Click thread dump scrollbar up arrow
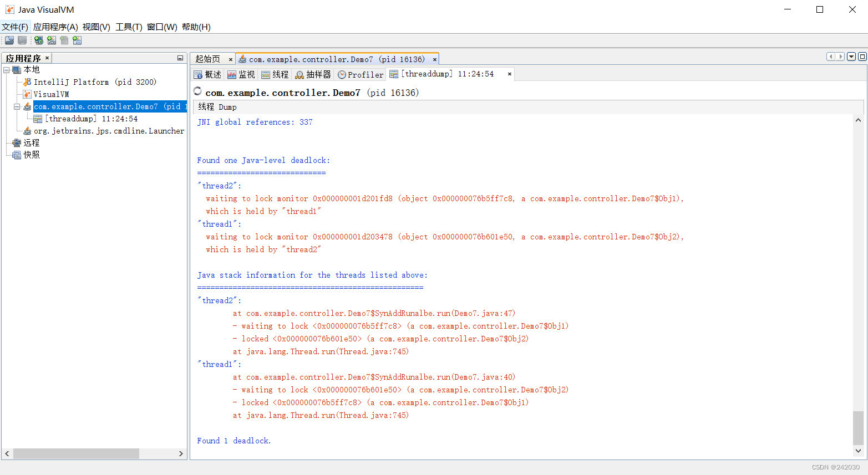868x475 pixels. [858, 120]
